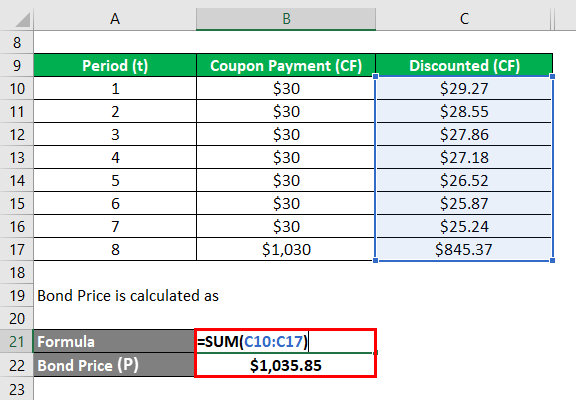This screenshot has height=400, width=576.
Task: Select period cell with value 1
Action: [115, 89]
